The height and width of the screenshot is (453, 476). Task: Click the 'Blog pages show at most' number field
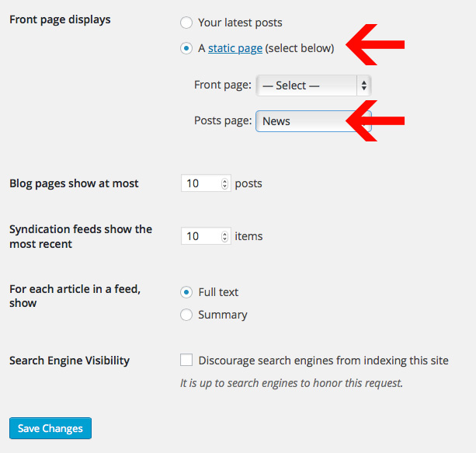coord(200,183)
